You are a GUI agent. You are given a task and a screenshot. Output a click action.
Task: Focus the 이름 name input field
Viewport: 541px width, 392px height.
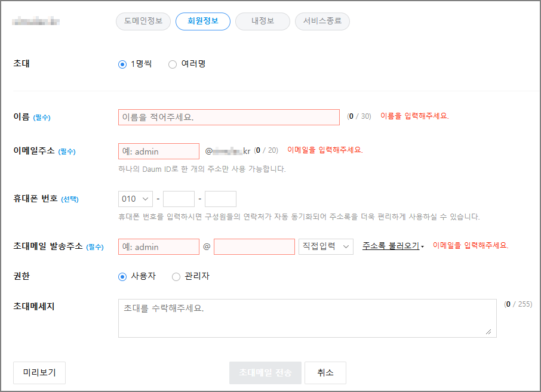click(229, 117)
